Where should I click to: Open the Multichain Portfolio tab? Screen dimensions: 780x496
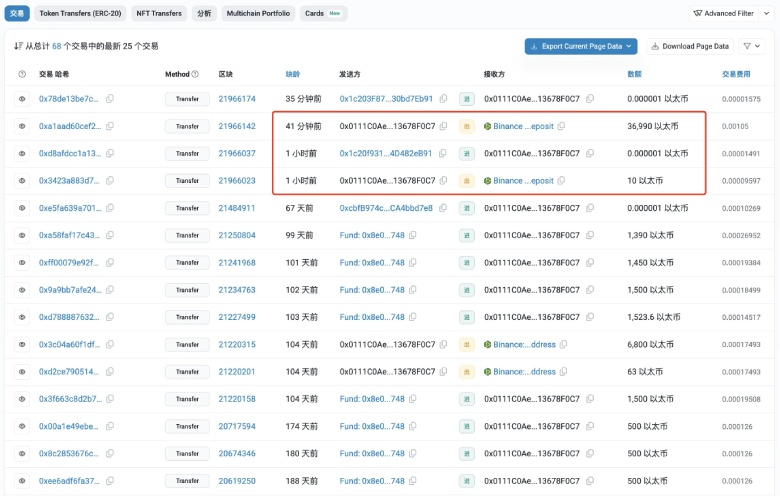(x=258, y=13)
